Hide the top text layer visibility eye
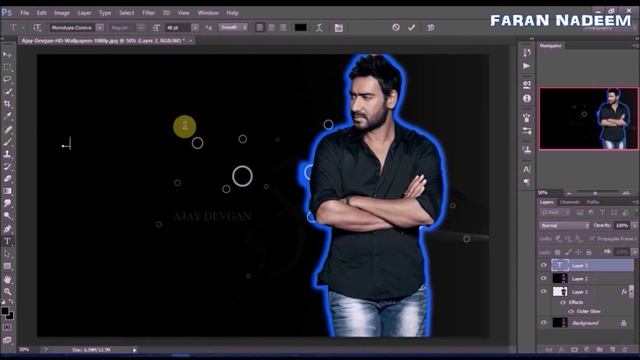 (544, 265)
